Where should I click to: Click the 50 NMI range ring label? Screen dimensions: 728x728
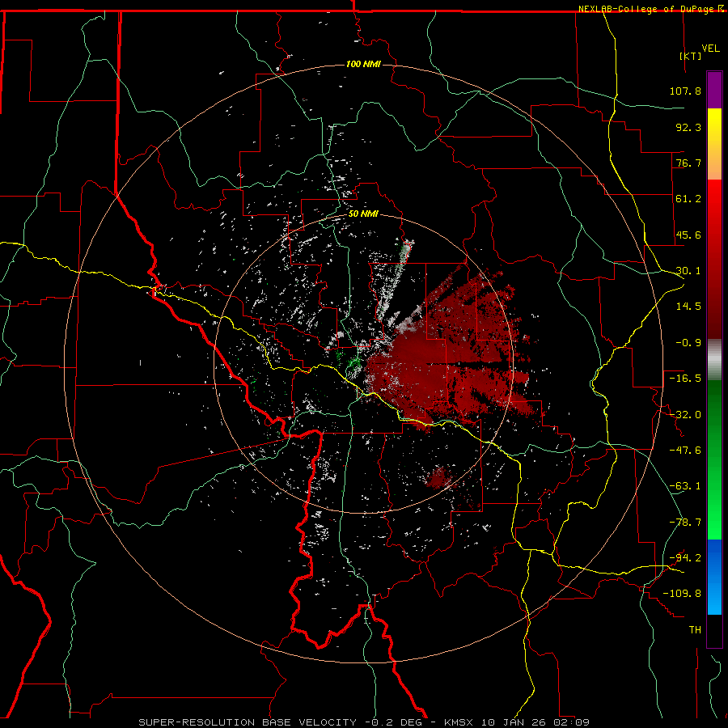click(x=363, y=214)
